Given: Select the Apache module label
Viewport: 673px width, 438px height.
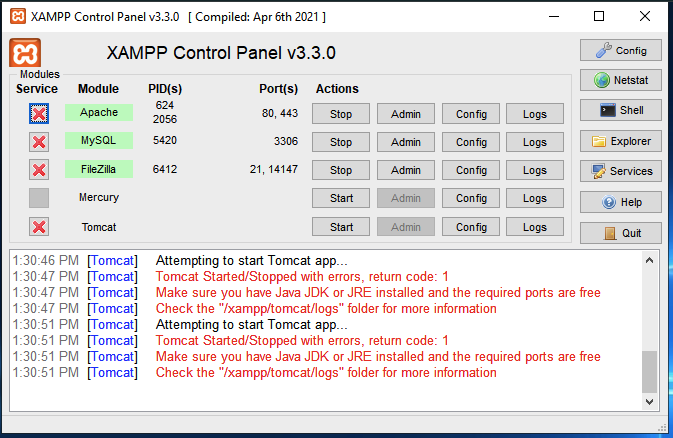Looking at the screenshot, I should pos(99,113).
